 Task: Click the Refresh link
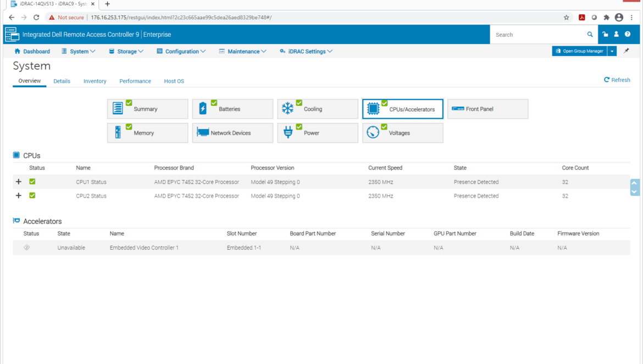click(x=617, y=80)
